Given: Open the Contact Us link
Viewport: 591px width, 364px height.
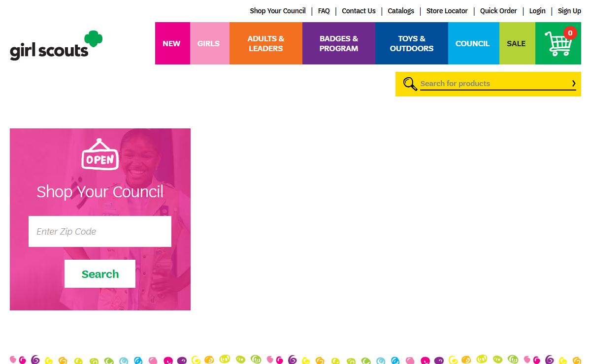Looking at the screenshot, I should pyautogui.click(x=359, y=11).
